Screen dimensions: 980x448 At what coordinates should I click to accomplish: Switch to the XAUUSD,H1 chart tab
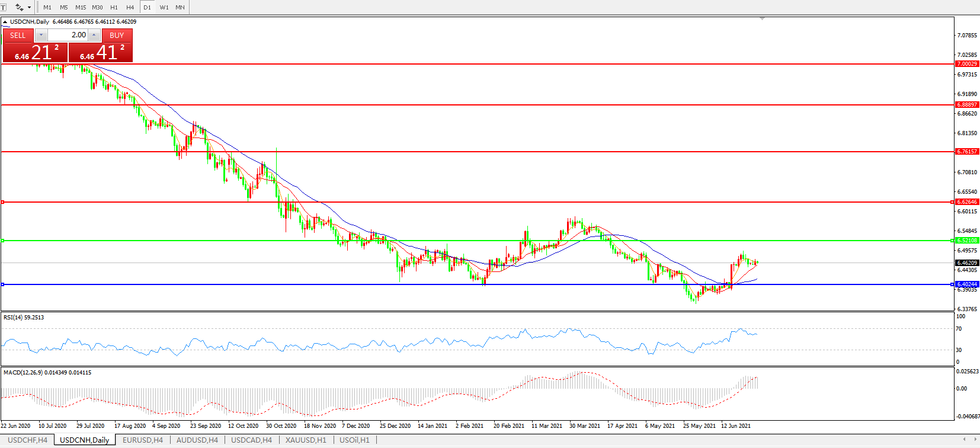pos(305,440)
